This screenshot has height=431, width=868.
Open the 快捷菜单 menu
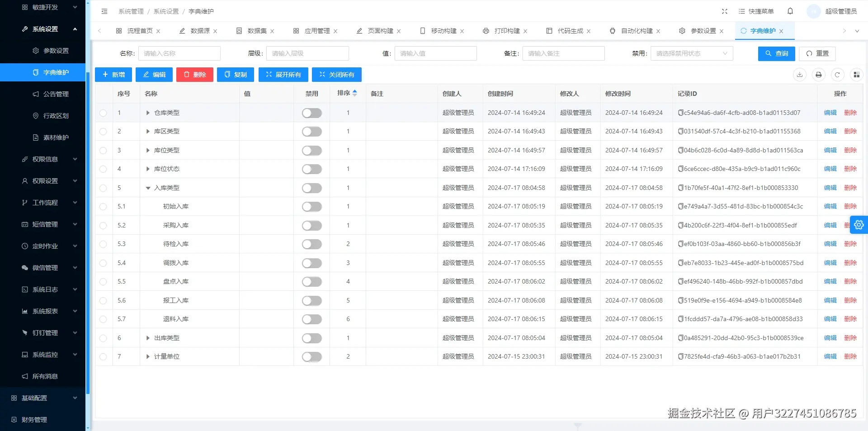756,11
